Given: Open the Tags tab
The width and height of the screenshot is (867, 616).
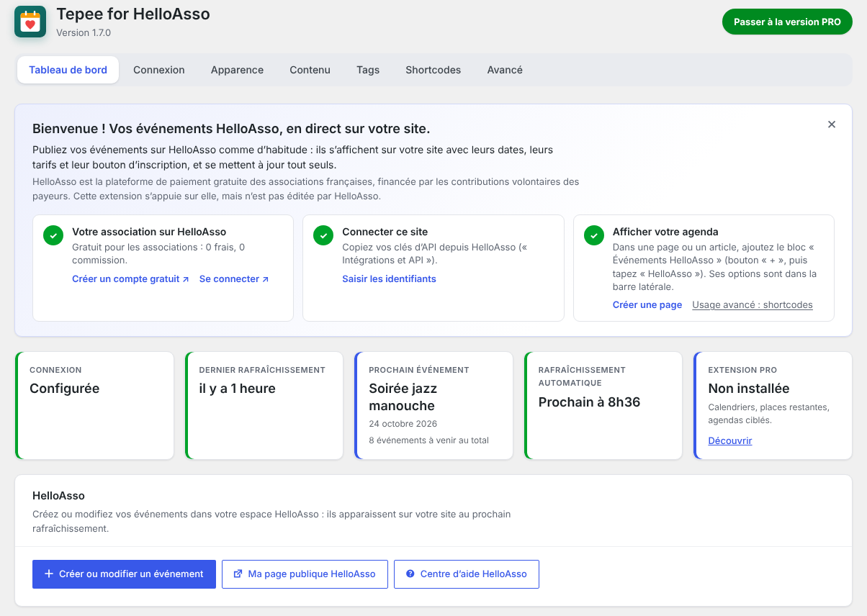Looking at the screenshot, I should [x=368, y=70].
